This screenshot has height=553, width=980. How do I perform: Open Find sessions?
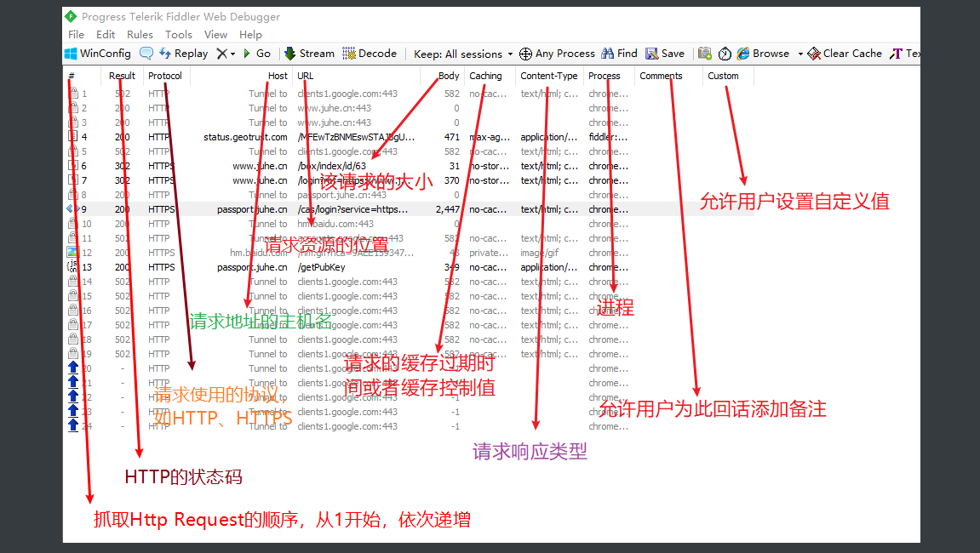[x=619, y=54]
